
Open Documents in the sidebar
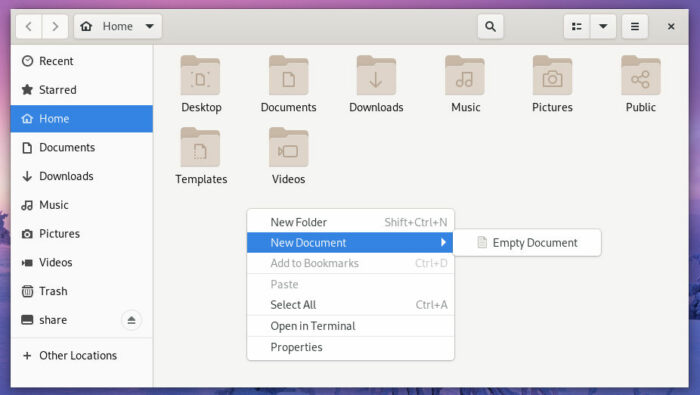click(82, 147)
